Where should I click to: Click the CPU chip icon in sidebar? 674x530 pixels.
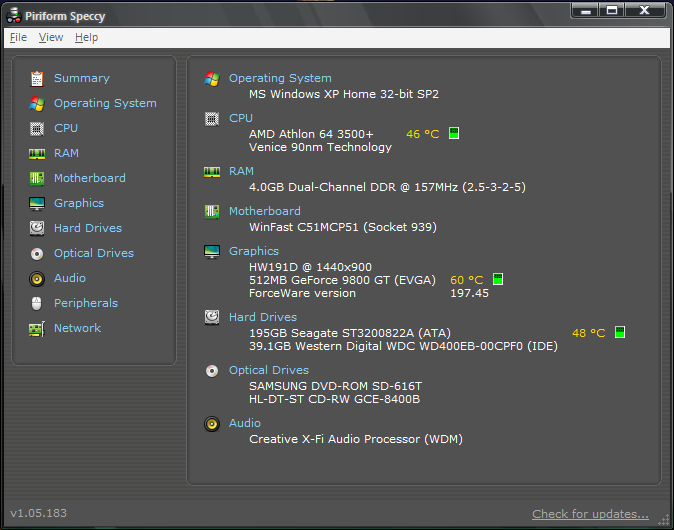tap(37, 129)
